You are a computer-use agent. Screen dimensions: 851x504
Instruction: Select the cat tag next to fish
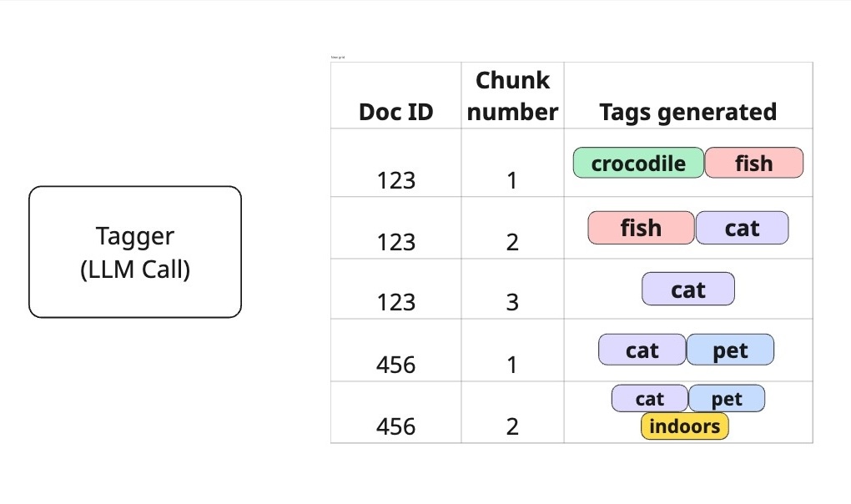click(x=742, y=228)
